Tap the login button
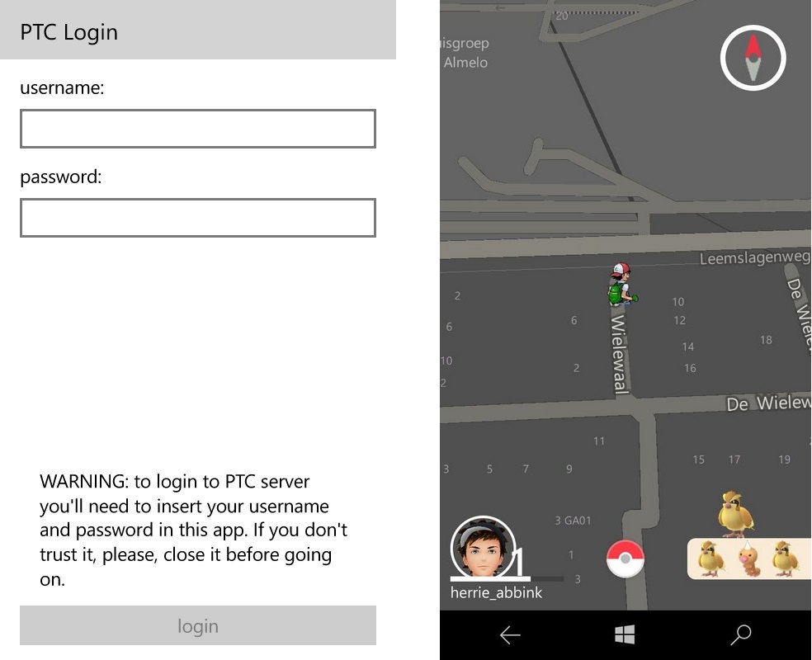 pos(198,625)
